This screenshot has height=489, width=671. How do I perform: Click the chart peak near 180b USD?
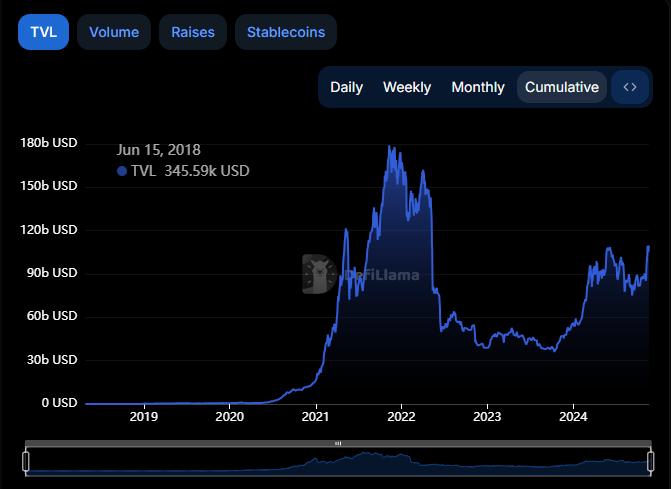coord(389,147)
